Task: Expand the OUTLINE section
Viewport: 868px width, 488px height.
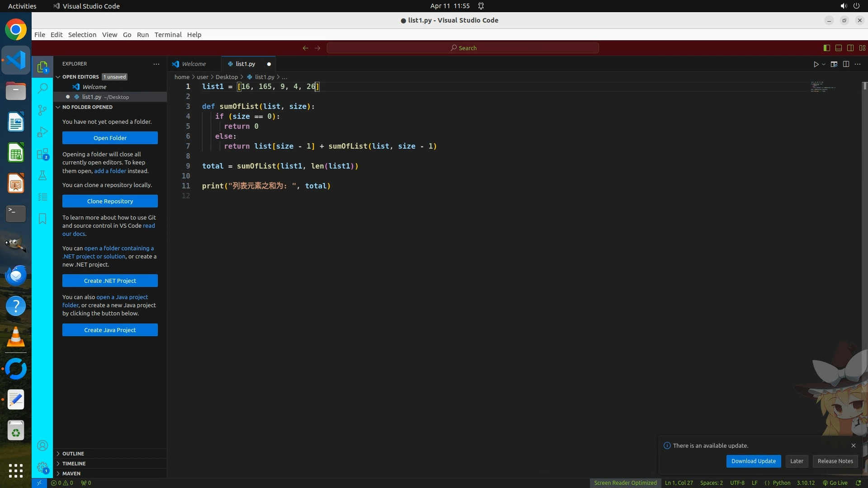Action: pos(73,454)
